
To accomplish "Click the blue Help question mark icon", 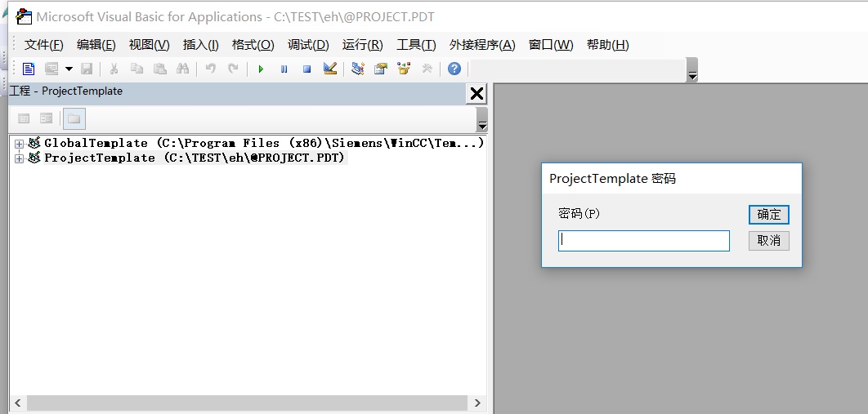I will (x=454, y=69).
